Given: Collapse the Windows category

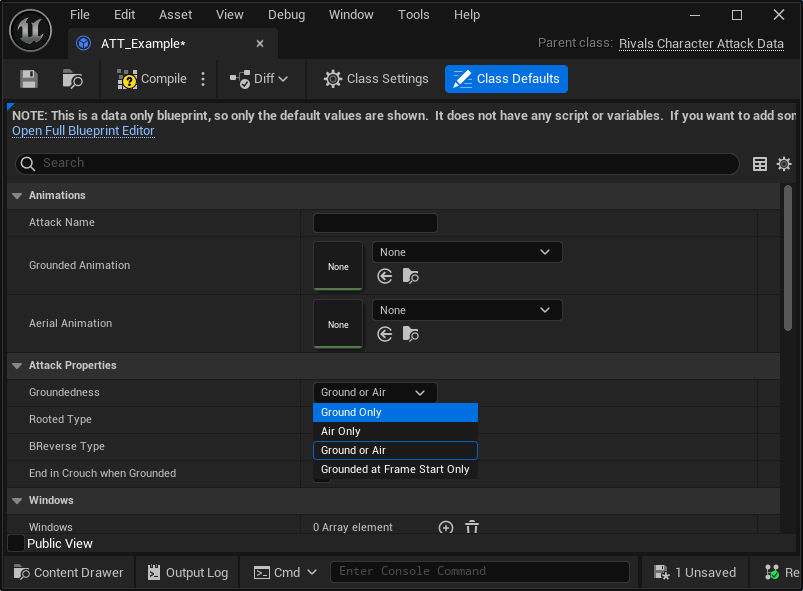Looking at the screenshot, I should pyautogui.click(x=17, y=500).
